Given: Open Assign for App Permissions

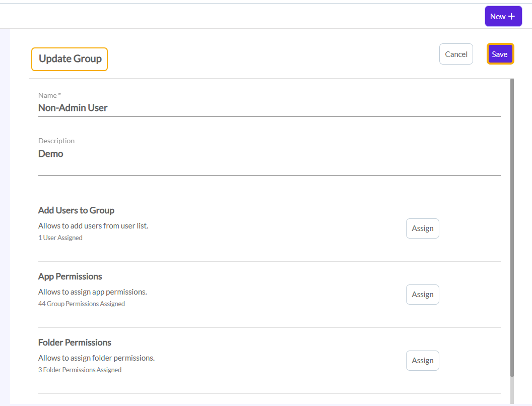Looking at the screenshot, I should click(422, 295).
